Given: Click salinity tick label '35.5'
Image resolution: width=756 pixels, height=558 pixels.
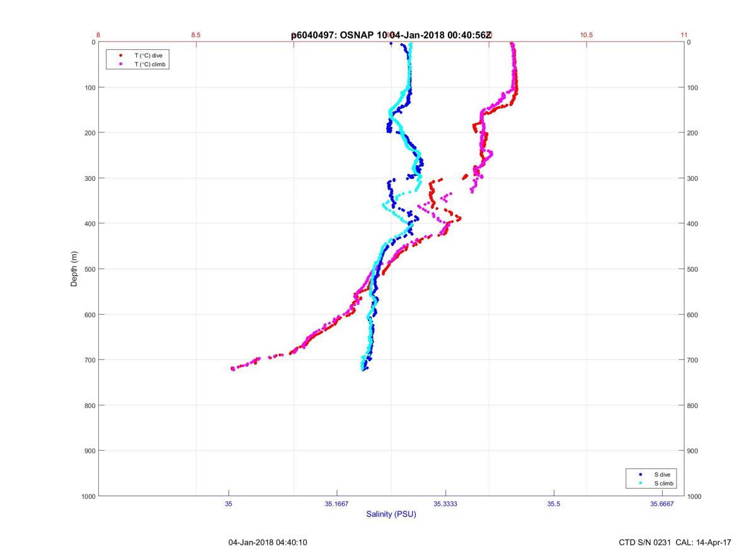Looking at the screenshot, I should click(554, 503).
